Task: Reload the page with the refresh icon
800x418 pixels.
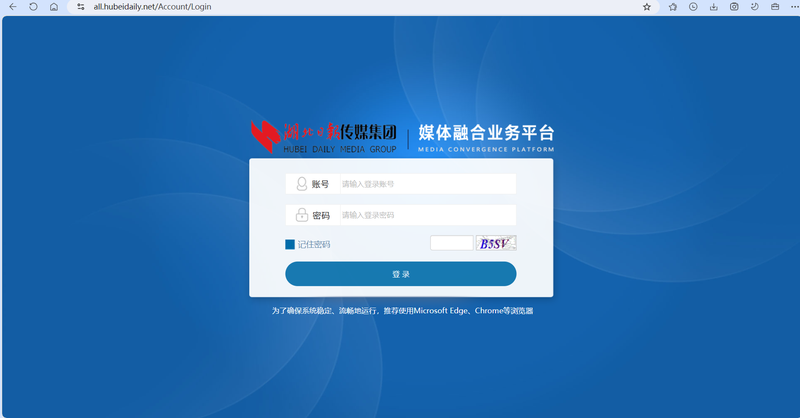Action: pyautogui.click(x=33, y=7)
